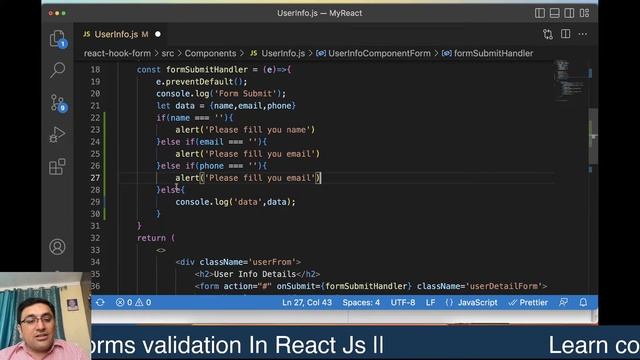
Task: Click 'User Info Details' h2 text
Action: coord(255,274)
